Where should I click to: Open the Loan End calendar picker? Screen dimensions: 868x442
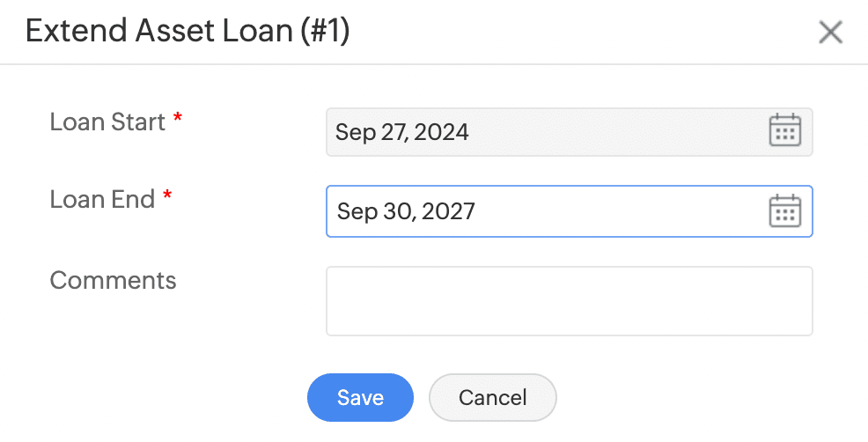tap(784, 211)
